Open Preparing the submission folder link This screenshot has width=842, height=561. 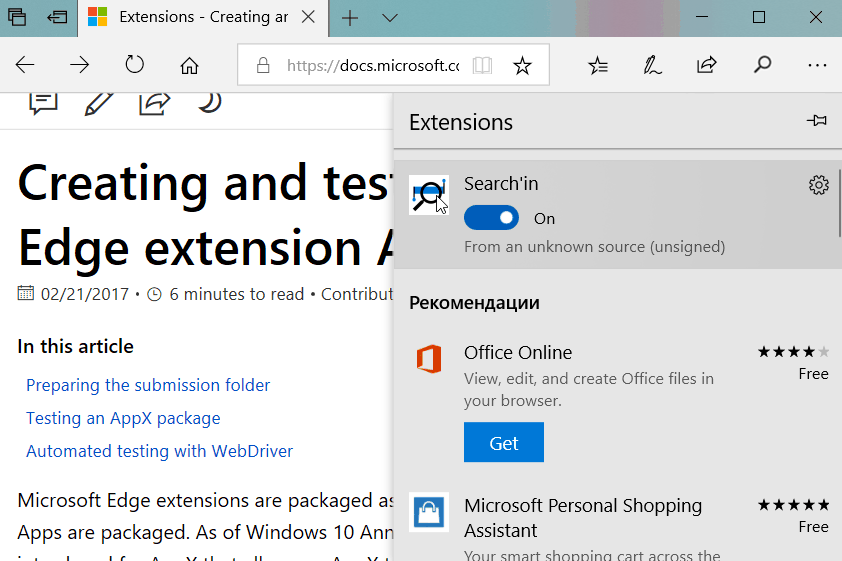pos(148,385)
